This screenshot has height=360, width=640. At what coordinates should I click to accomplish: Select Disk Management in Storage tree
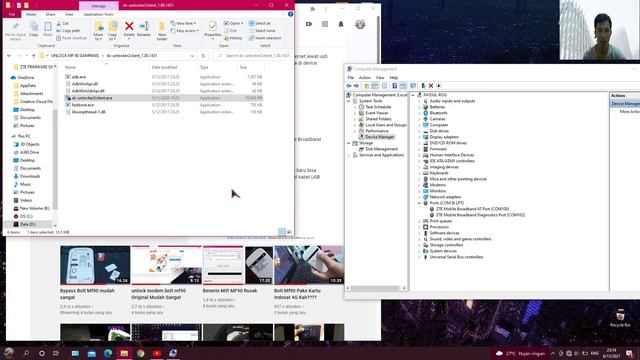[x=378, y=149]
